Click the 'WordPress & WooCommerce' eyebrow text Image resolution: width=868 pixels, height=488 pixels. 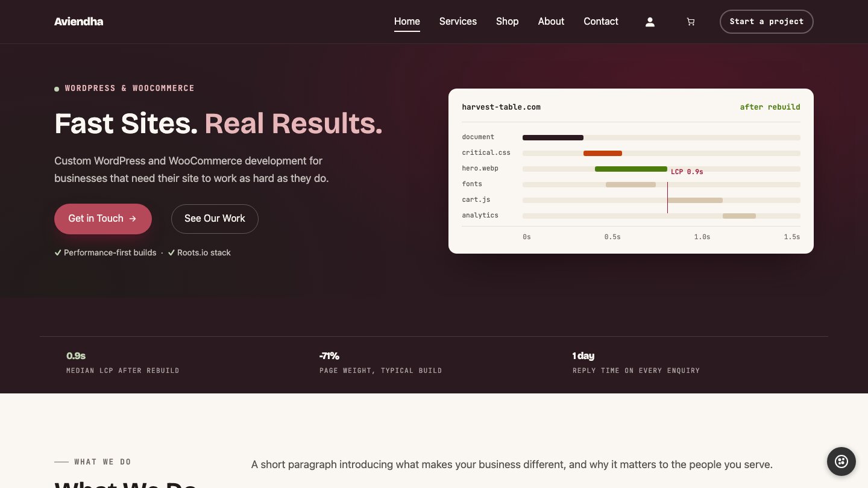click(130, 88)
